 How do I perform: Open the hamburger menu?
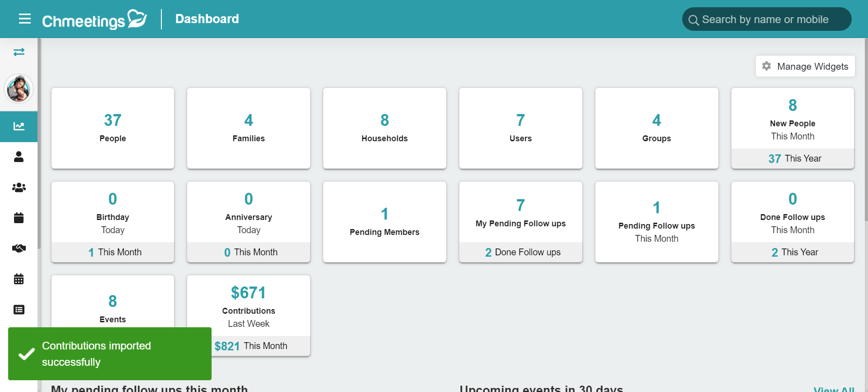(x=25, y=19)
